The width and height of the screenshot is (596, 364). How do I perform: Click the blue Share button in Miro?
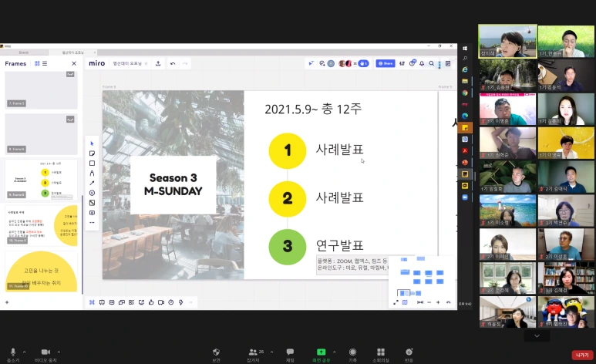click(386, 63)
